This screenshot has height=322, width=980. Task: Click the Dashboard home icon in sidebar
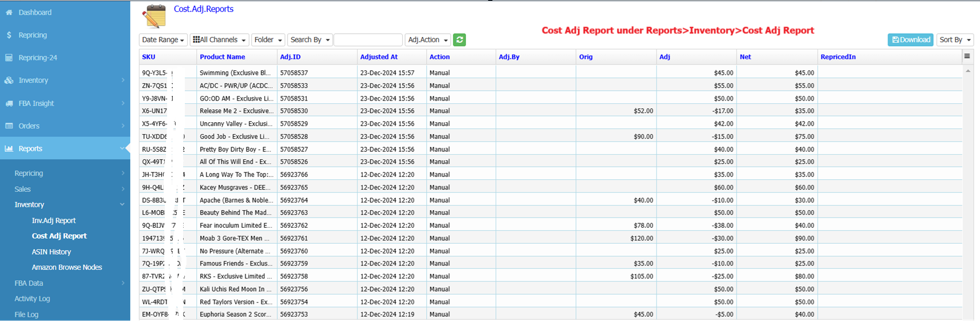click(x=9, y=12)
